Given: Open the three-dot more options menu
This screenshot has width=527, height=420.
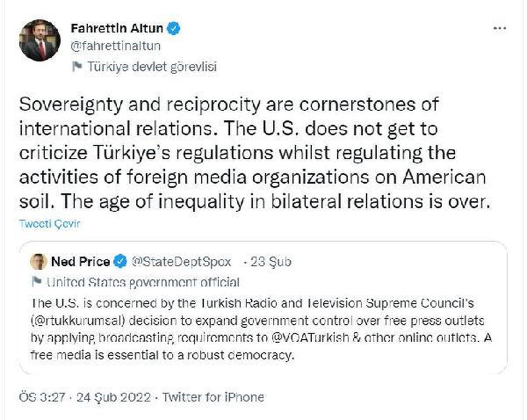Looking at the screenshot, I should (500, 29).
